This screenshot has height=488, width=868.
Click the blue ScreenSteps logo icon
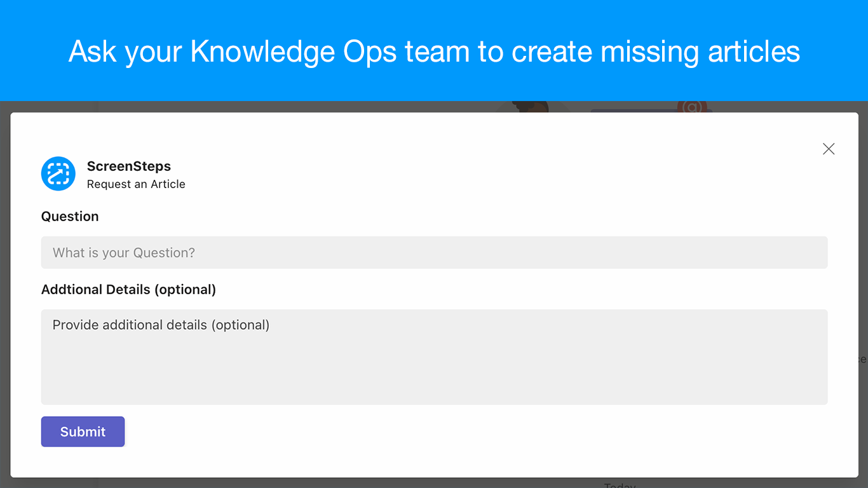(x=58, y=173)
